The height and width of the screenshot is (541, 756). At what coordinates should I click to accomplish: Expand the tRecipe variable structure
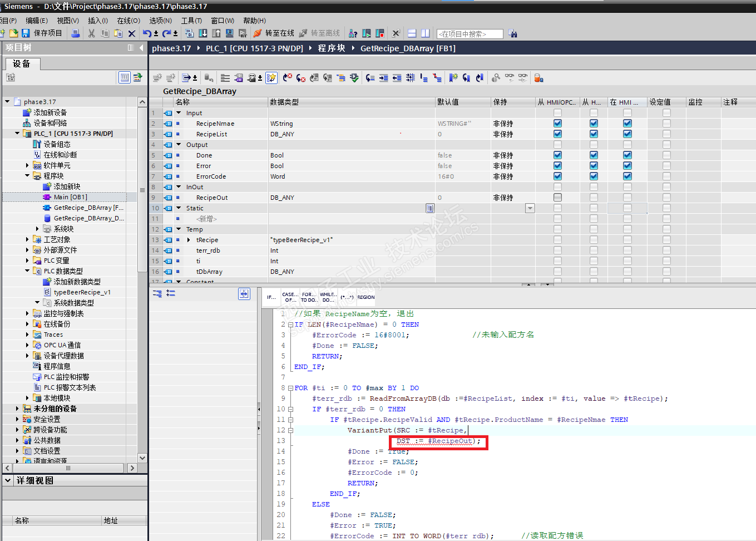point(189,240)
